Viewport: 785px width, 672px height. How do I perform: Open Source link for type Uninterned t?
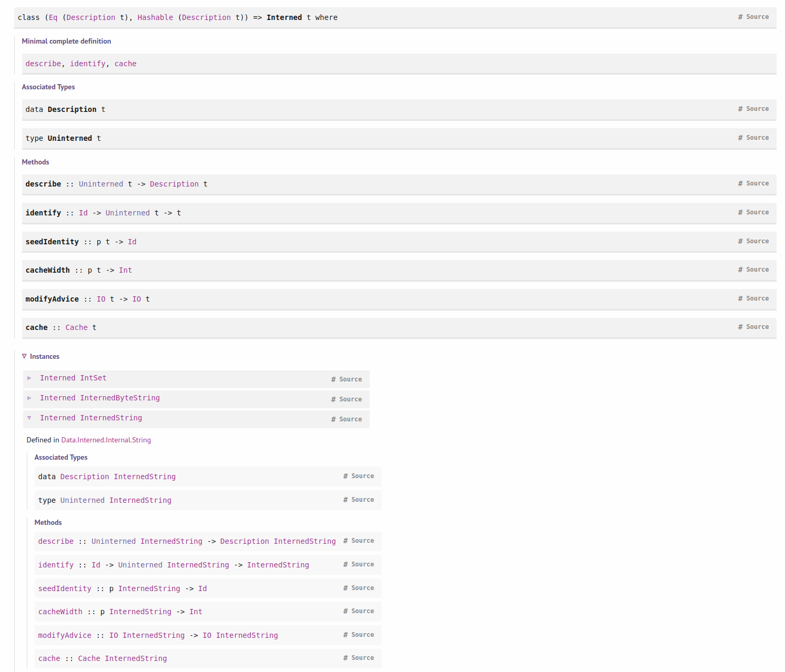pyautogui.click(x=757, y=138)
